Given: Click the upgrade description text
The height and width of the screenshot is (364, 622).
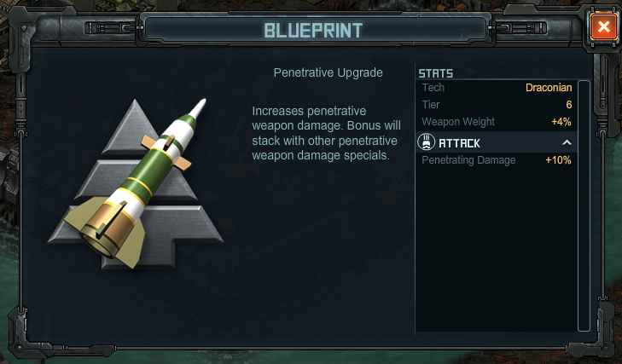Looking at the screenshot, I should (327, 133).
